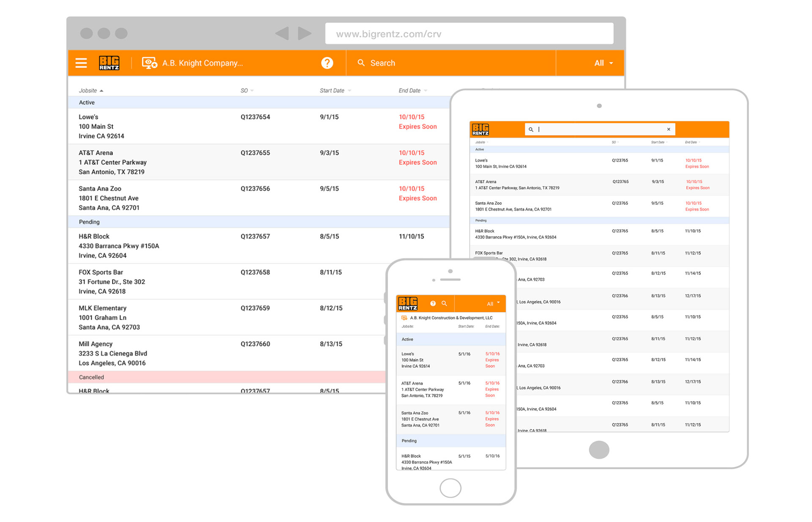Tap the phone search magnifier icon

[x=444, y=303]
